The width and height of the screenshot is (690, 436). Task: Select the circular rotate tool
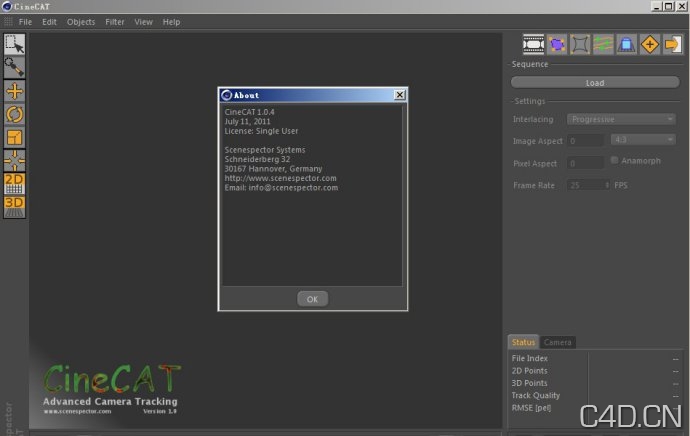15,114
